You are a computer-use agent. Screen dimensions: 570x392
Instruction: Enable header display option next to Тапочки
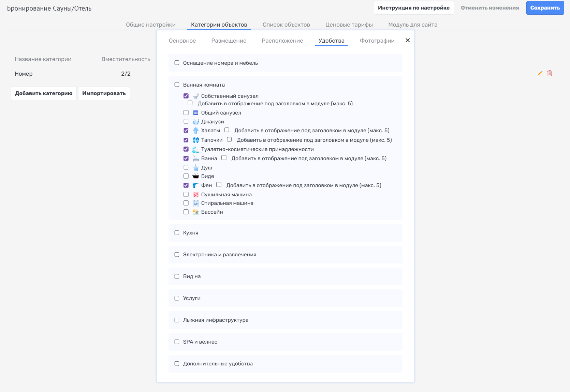coord(230,139)
